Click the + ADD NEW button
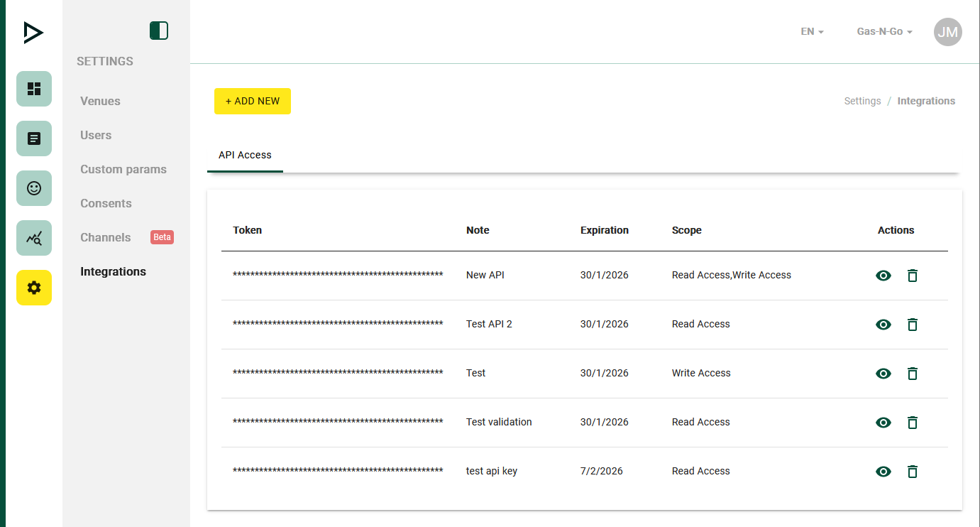This screenshot has height=527, width=980. (253, 101)
